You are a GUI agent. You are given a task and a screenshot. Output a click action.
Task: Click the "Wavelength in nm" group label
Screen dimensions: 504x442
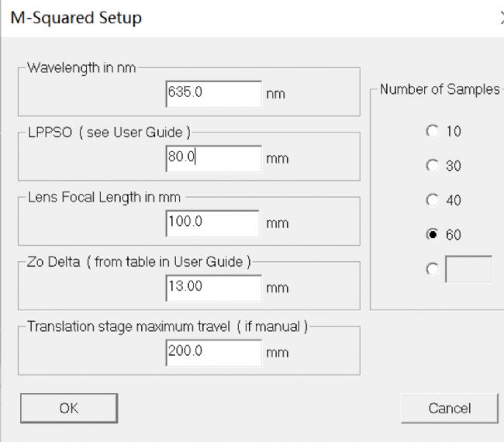(81, 67)
